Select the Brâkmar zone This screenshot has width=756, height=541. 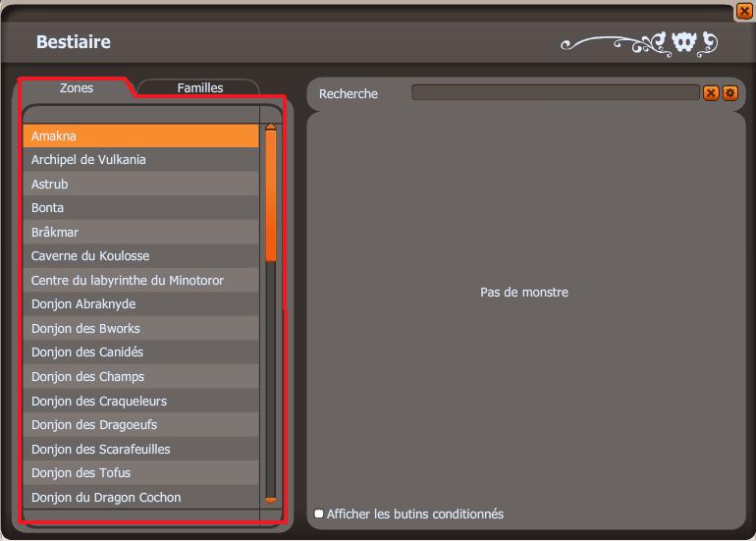[x=140, y=232]
